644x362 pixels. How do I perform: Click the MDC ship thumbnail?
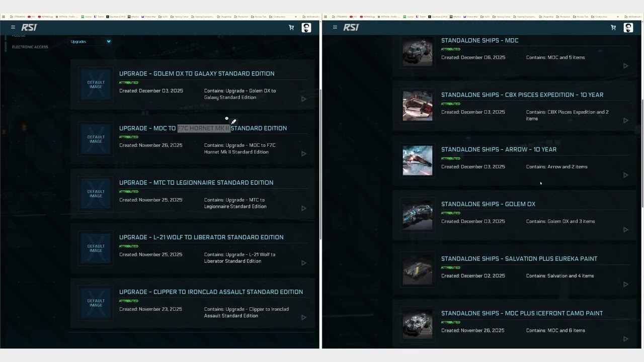(417, 51)
